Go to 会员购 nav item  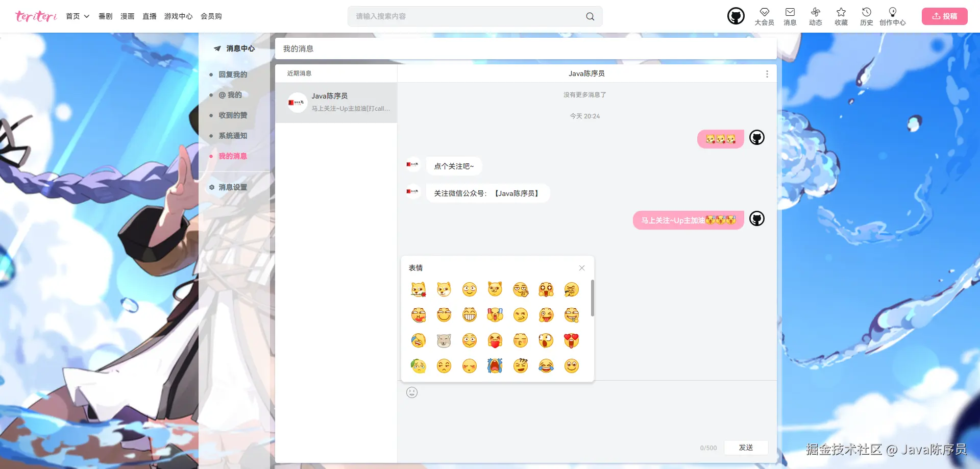coord(211,16)
